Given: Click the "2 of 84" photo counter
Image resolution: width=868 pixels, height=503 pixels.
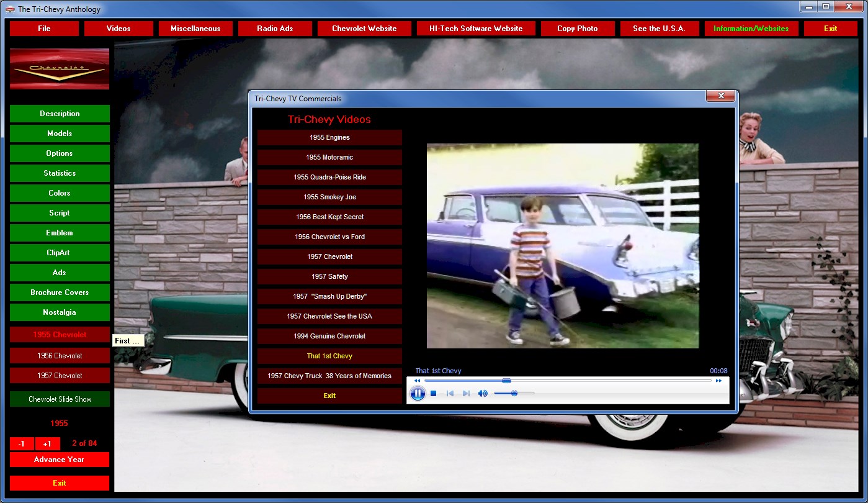Looking at the screenshot, I should 84,443.
